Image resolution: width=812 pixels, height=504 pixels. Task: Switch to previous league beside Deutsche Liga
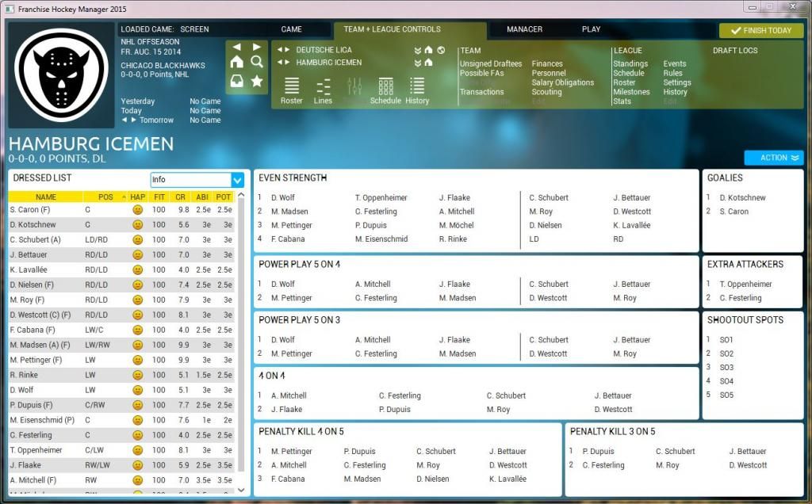tap(280, 50)
